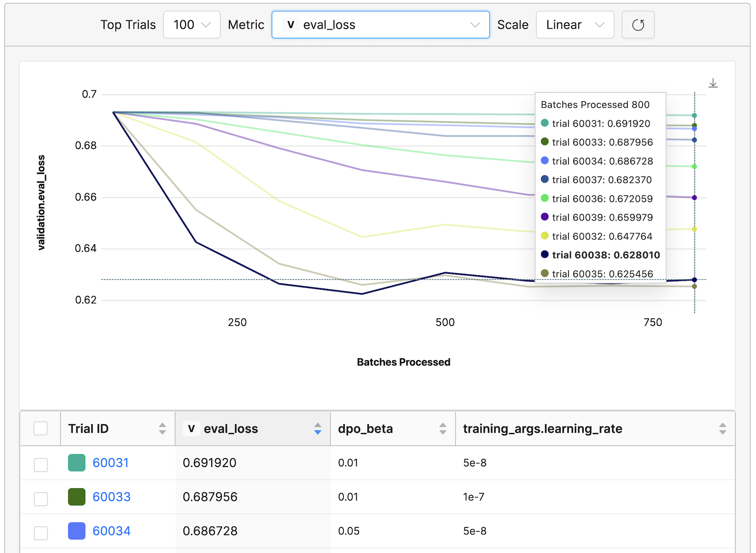Screen dimensions: 756x553
Task: Open trial 60034 link
Action: (x=112, y=531)
